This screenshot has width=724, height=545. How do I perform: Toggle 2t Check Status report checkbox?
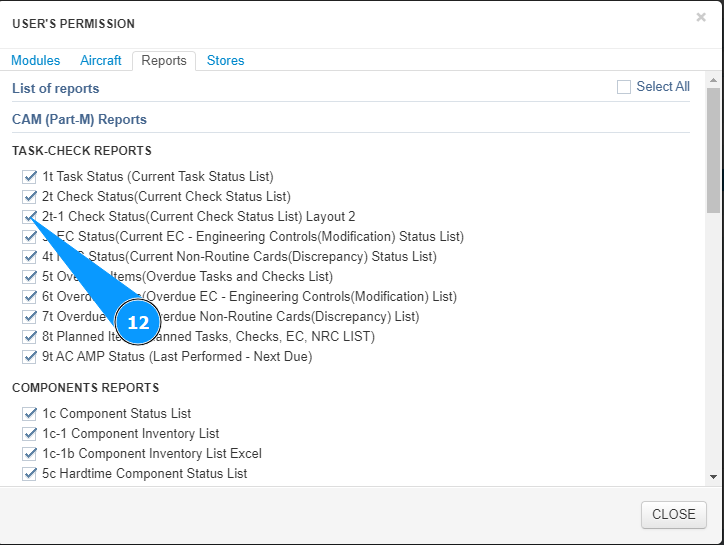tap(30, 197)
